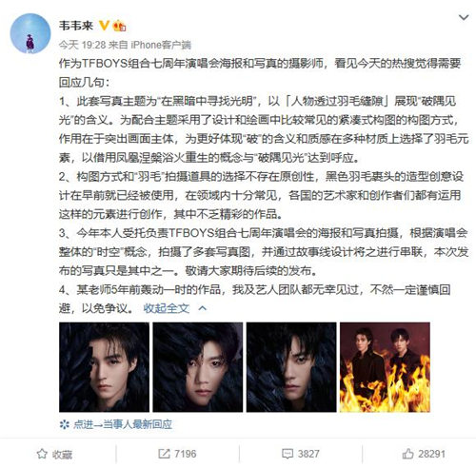Click the orange V verified badge
This screenshot has width=476, height=468.
[104, 26]
